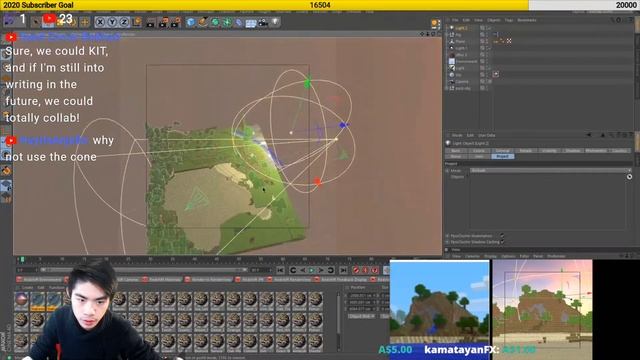640x360 pixels.
Task: Click Render View clapperboard icon
Action: tap(151, 22)
